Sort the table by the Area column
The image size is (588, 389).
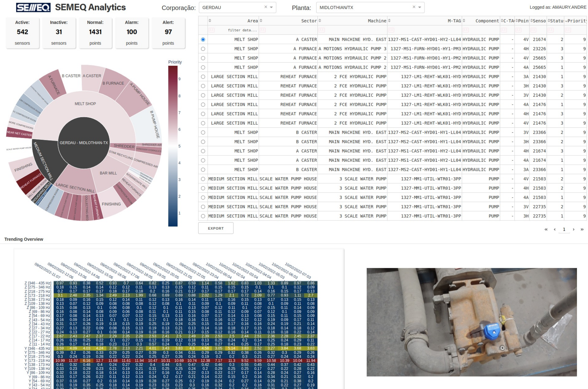coord(210,21)
